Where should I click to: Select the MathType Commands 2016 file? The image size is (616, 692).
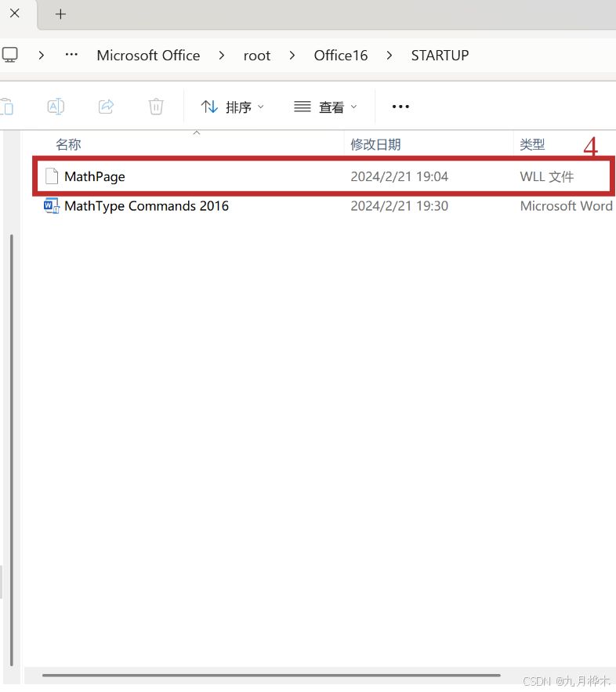(147, 206)
